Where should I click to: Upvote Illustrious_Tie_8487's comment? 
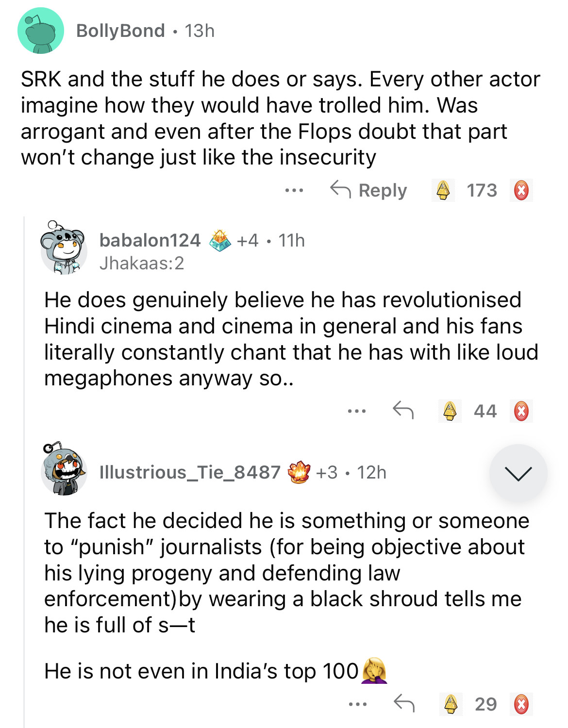tap(451, 704)
